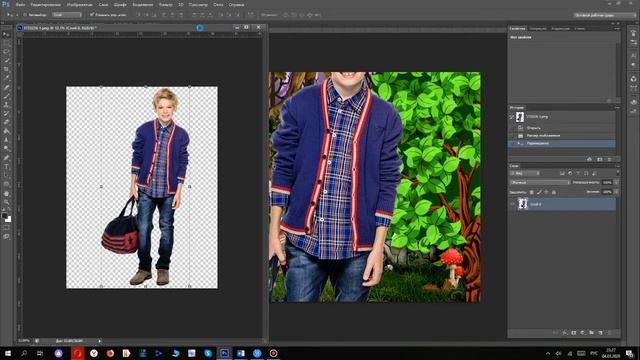Add a layer mask in Layers panel

point(573,333)
